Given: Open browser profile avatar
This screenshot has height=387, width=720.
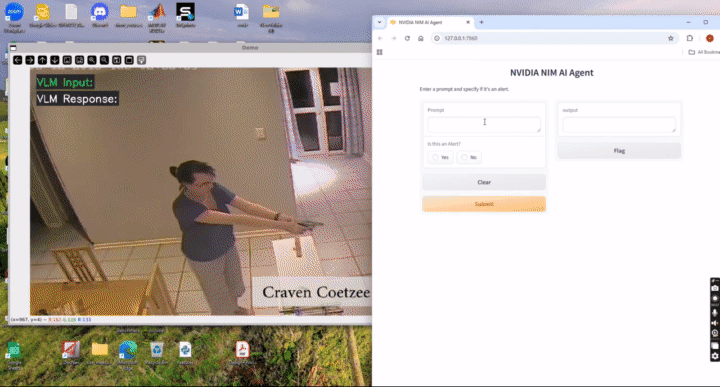Looking at the screenshot, I should [x=709, y=38].
